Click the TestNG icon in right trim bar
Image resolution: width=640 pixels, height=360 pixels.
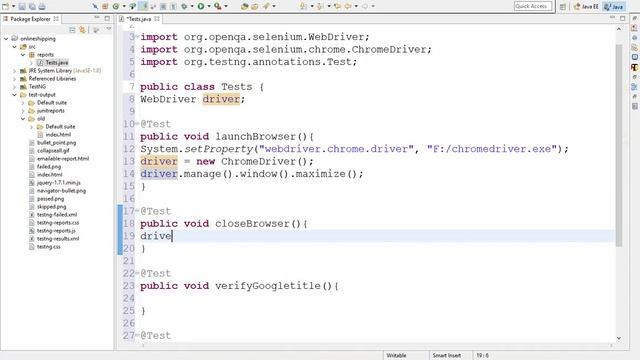635,67
